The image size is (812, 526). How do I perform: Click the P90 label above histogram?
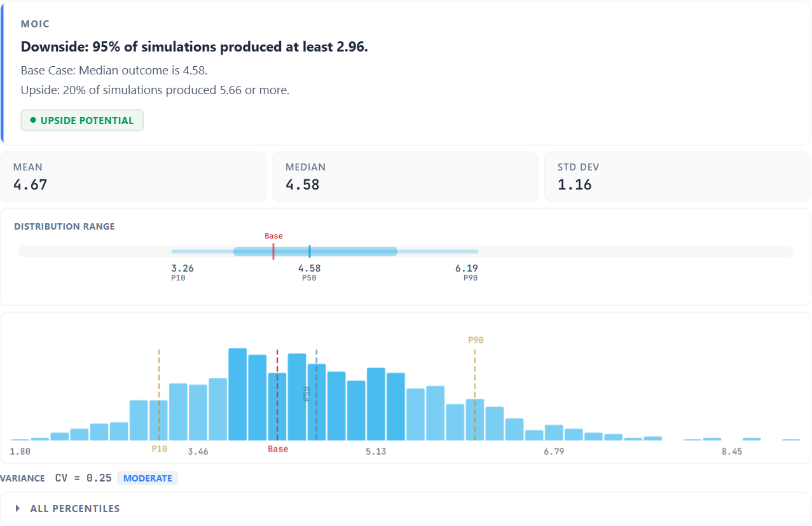pyautogui.click(x=476, y=340)
